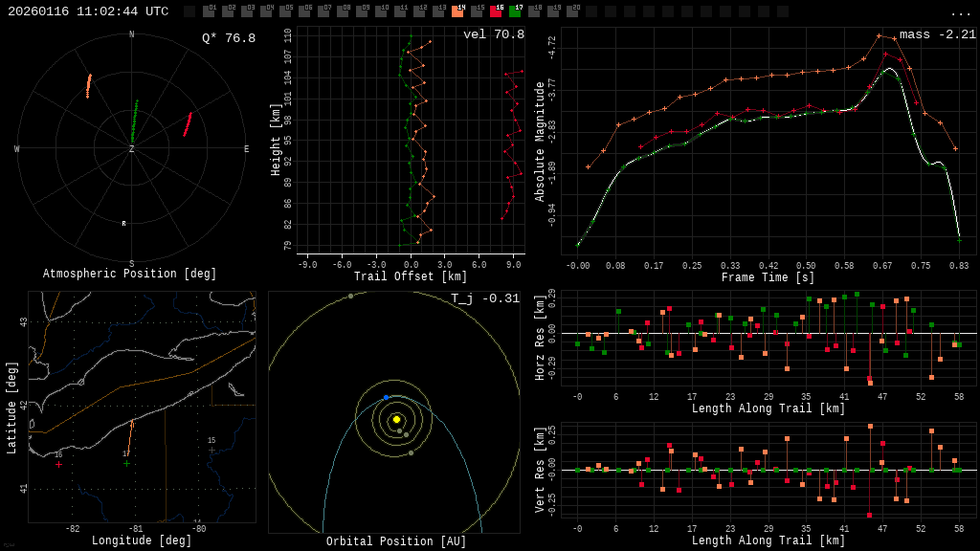The height and width of the screenshot is (551, 980).
Task: Select station 18 box
Action: coord(534,11)
